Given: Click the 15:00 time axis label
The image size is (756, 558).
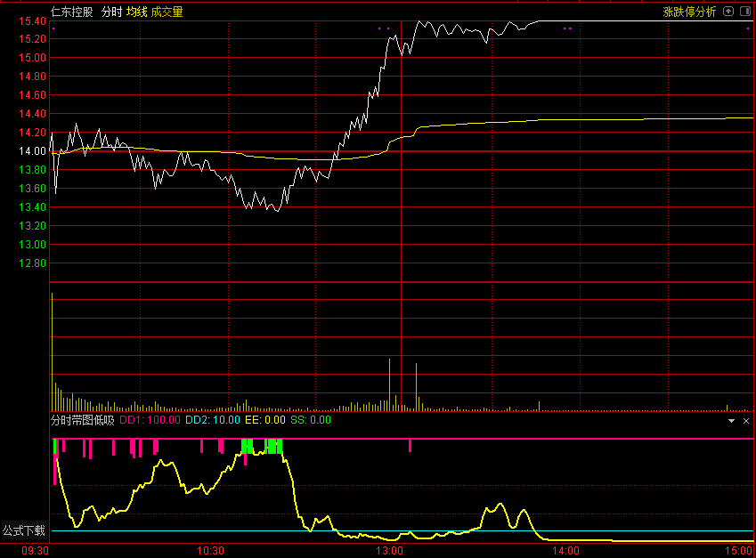Looking at the screenshot, I should tap(738, 551).
